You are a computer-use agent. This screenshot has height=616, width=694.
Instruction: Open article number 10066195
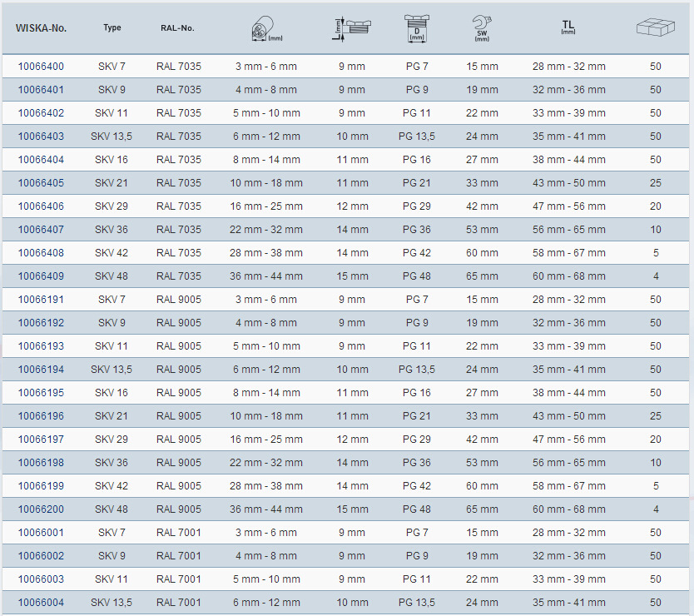(x=41, y=393)
